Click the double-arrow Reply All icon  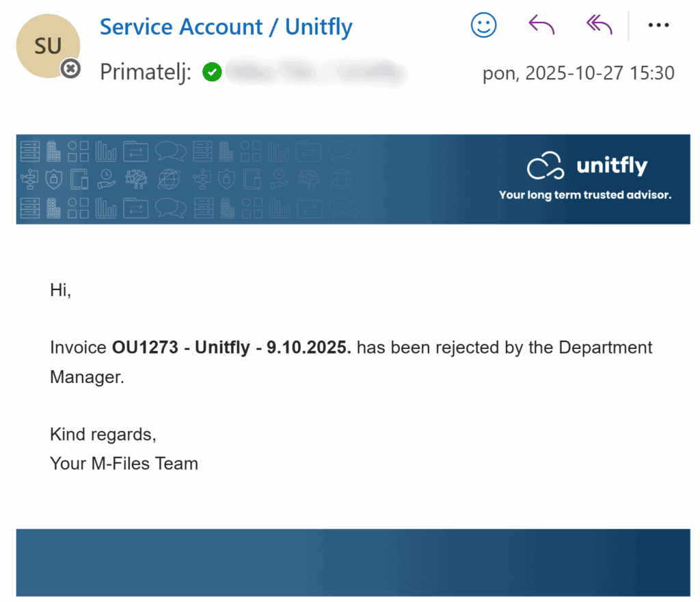point(600,26)
